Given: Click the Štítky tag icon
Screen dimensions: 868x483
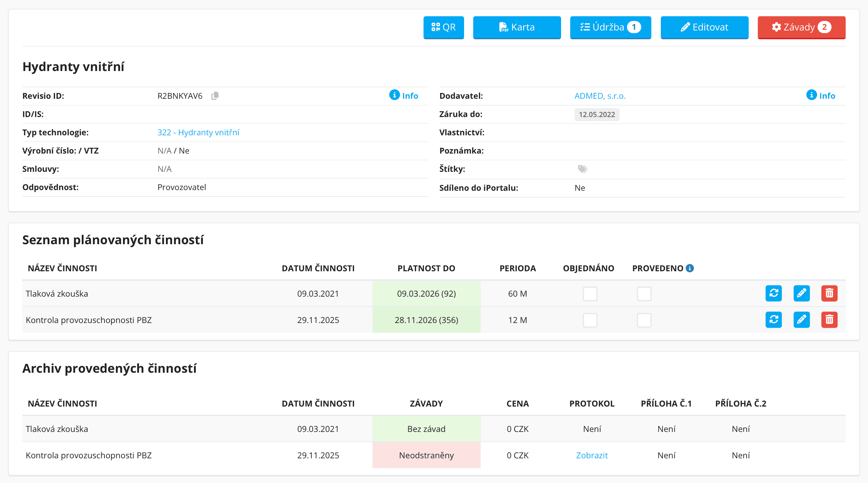Looking at the screenshot, I should coord(582,169).
